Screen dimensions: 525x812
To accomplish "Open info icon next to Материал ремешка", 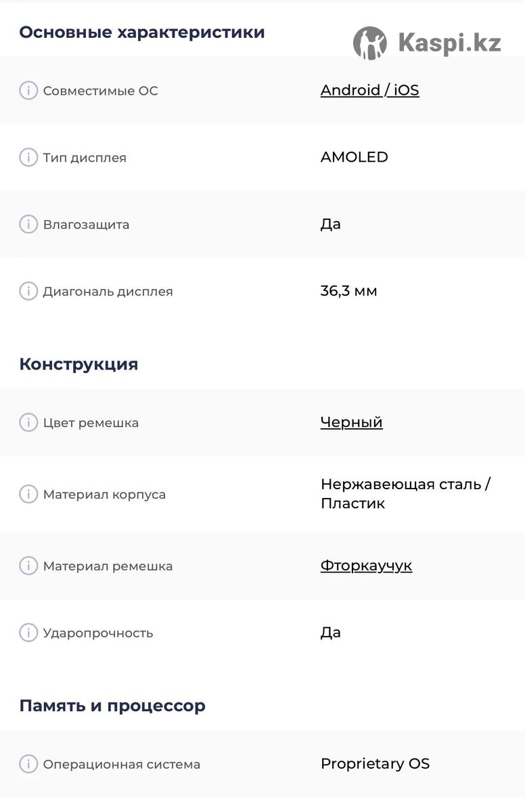I will click(28, 566).
